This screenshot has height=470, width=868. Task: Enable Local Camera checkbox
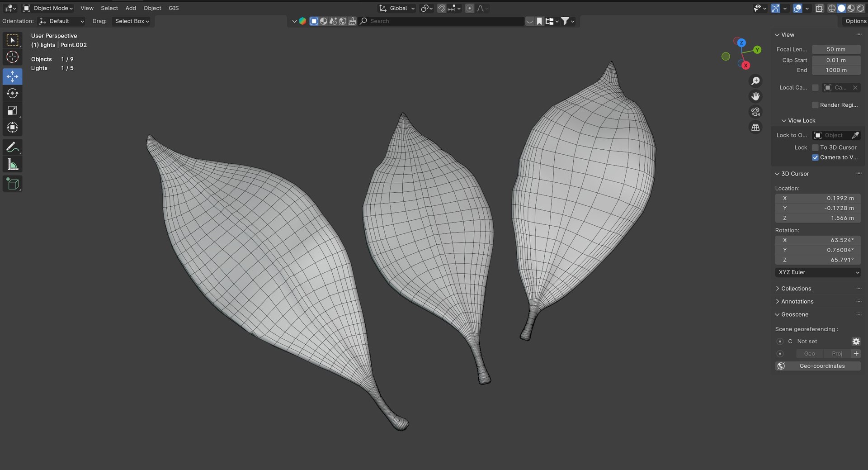pyautogui.click(x=815, y=88)
